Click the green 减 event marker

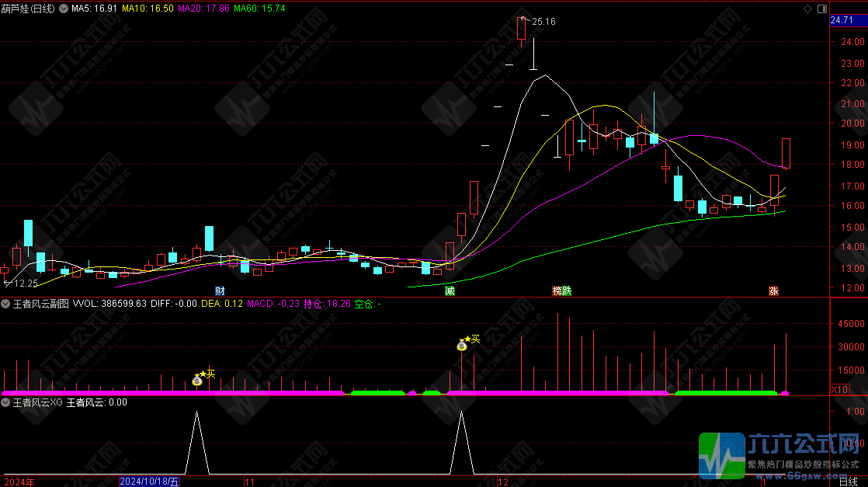[x=450, y=291]
